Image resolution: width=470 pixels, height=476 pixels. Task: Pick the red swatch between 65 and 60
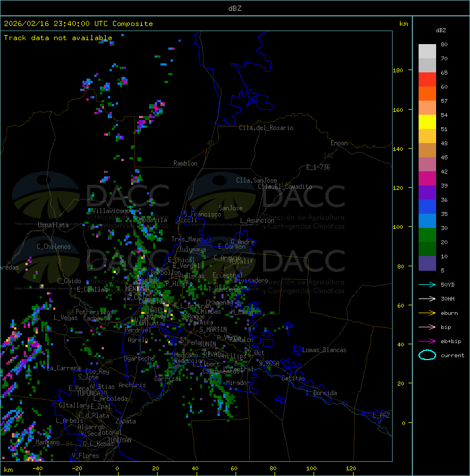click(427, 80)
